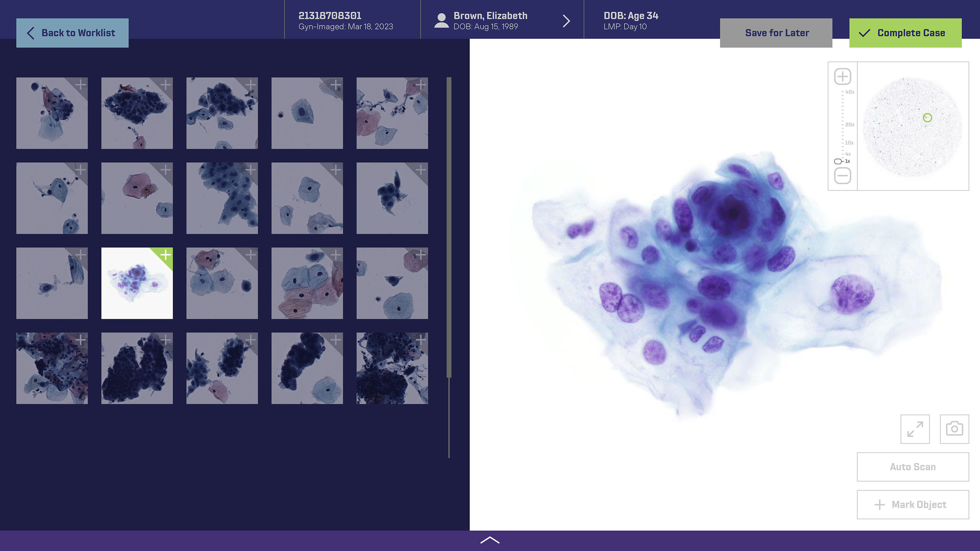Toggle plus marker on pink cell thumbnail

click(x=166, y=170)
